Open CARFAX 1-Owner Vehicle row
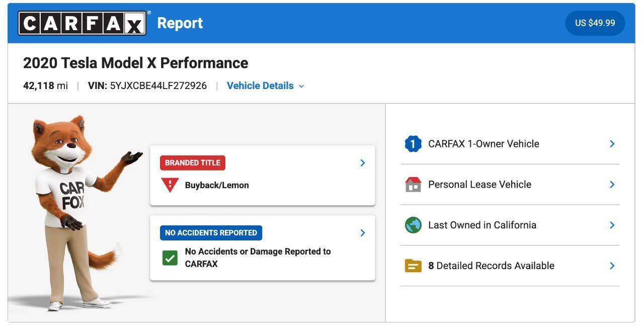This screenshot has width=644, height=329. [510, 144]
